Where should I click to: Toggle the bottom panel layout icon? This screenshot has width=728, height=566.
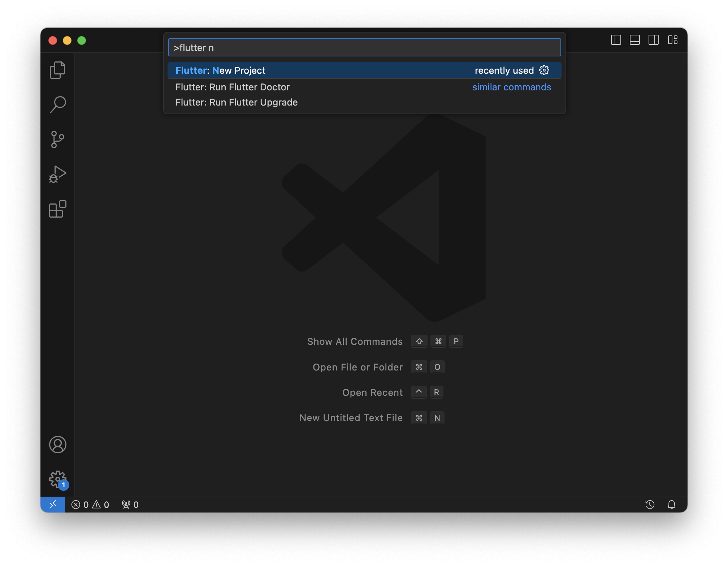click(x=635, y=40)
